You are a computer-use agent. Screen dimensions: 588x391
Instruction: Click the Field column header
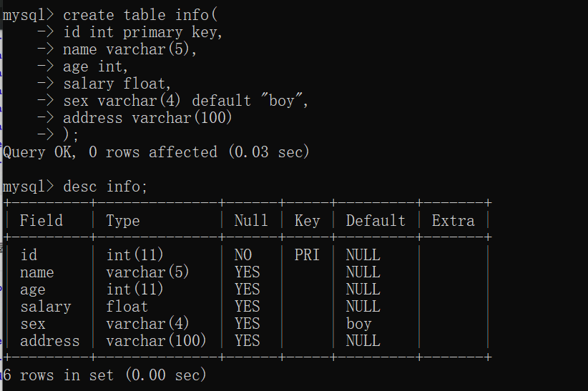coord(41,221)
